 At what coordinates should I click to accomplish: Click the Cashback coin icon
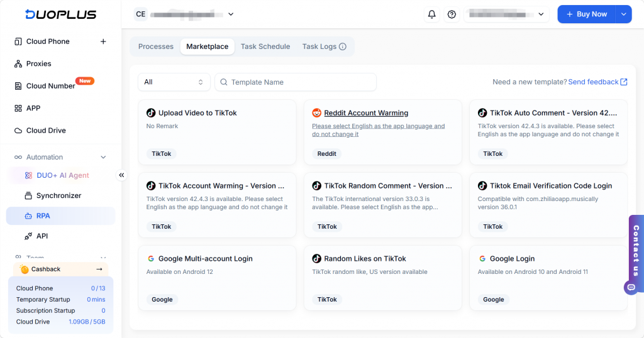pos(25,269)
